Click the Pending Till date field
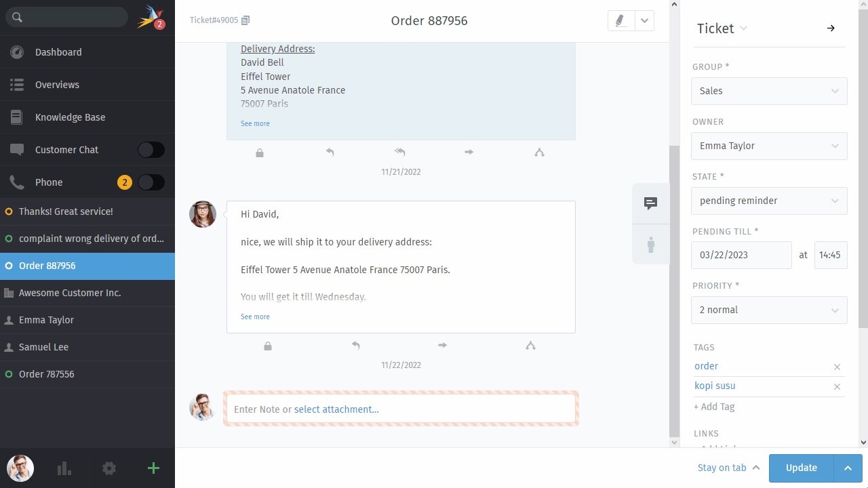The width and height of the screenshot is (868, 488). [741, 255]
